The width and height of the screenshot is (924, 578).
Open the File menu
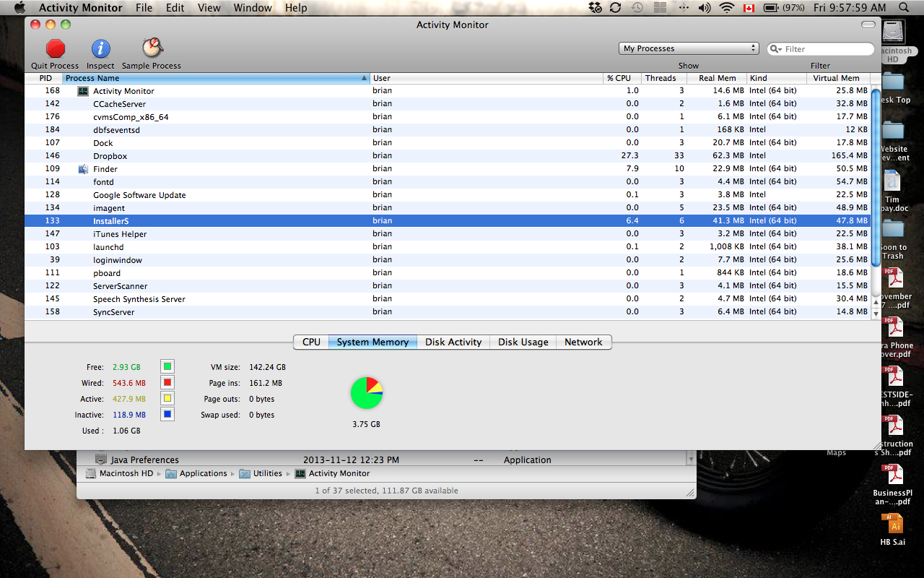pyautogui.click(x=144, y=8)
